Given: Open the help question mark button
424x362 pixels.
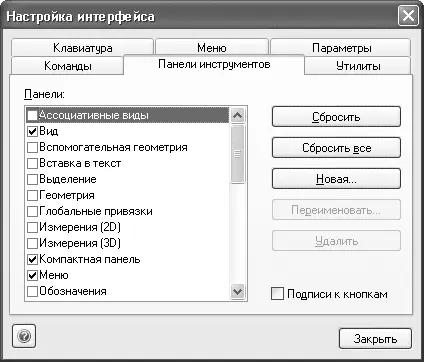Looking at the screenshot, I should 24,336.
